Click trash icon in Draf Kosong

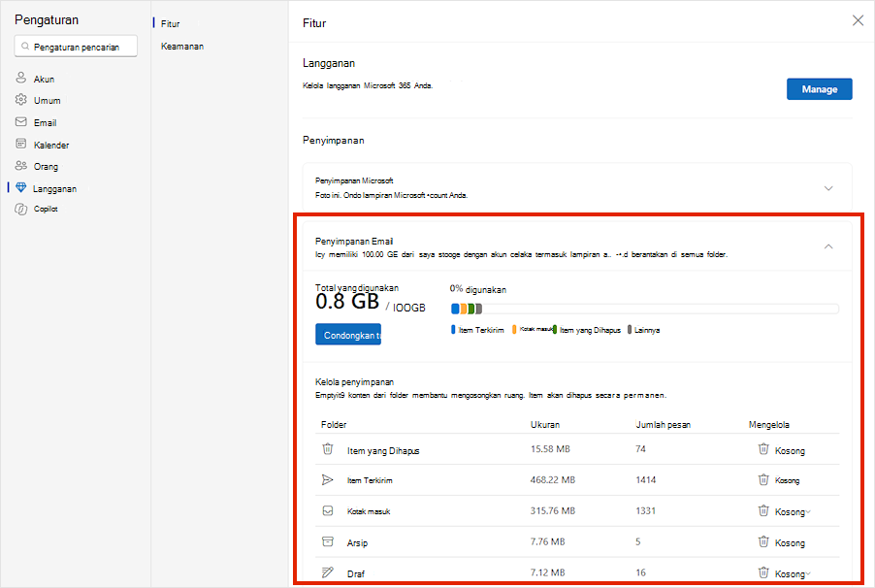763,572
